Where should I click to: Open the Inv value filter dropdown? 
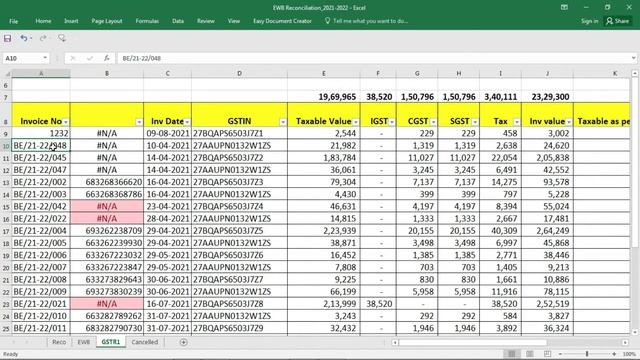pos(569,122)
